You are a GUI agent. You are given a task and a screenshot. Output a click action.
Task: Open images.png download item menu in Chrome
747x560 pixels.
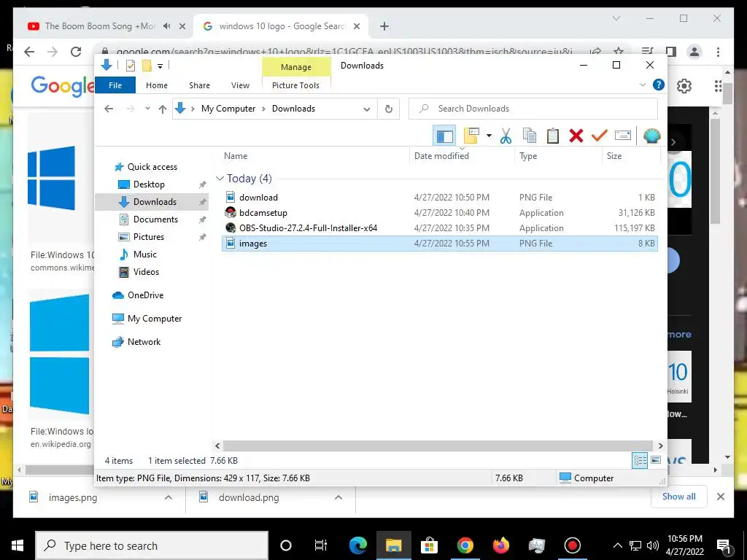coord(169,497)
